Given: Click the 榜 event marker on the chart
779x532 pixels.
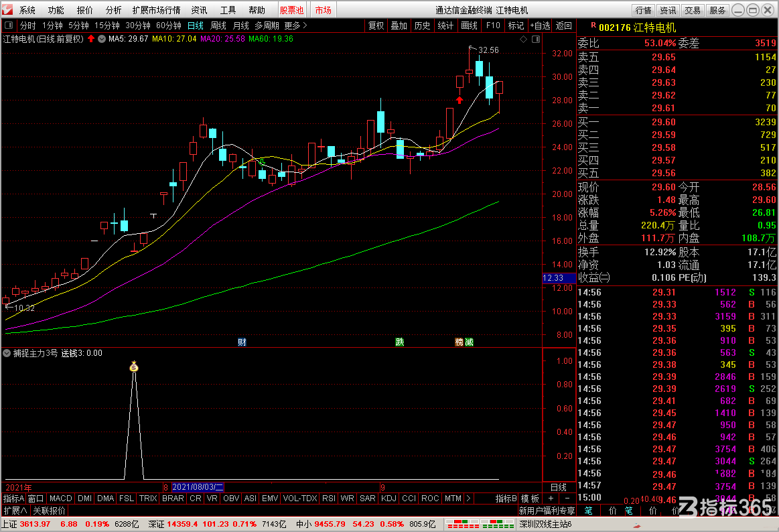Looking at the screenshot, I should point(459,342).
